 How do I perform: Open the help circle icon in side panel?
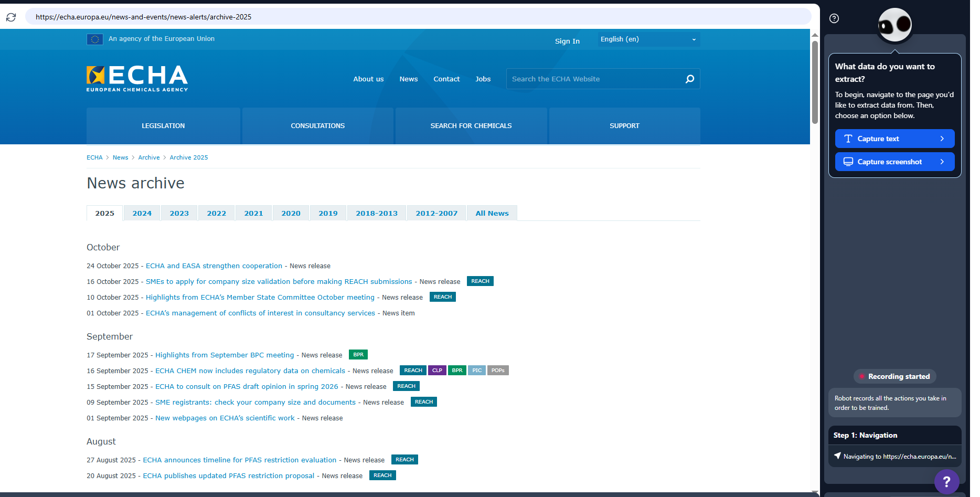tap(834, 18)
